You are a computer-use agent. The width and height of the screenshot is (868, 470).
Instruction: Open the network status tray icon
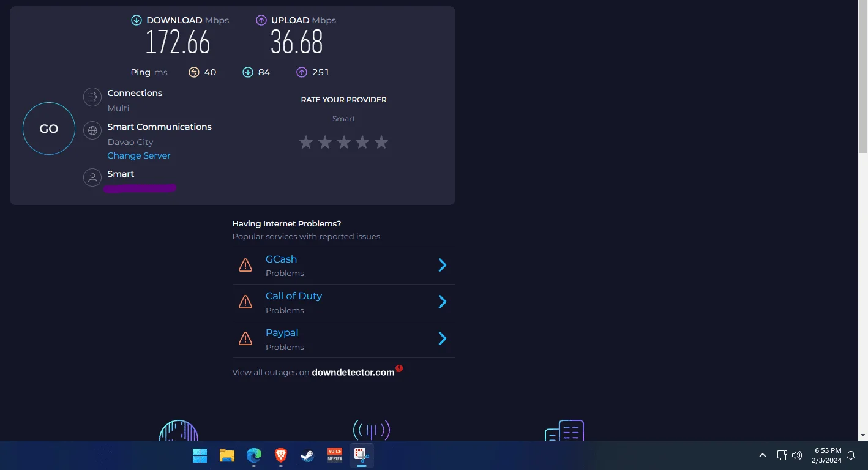click(x=782, y=455)
